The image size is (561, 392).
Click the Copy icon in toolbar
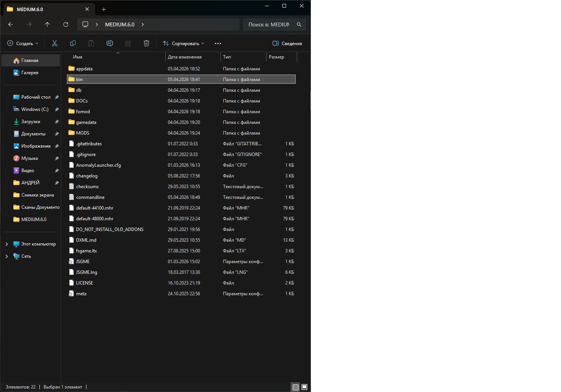coord(73,44)
